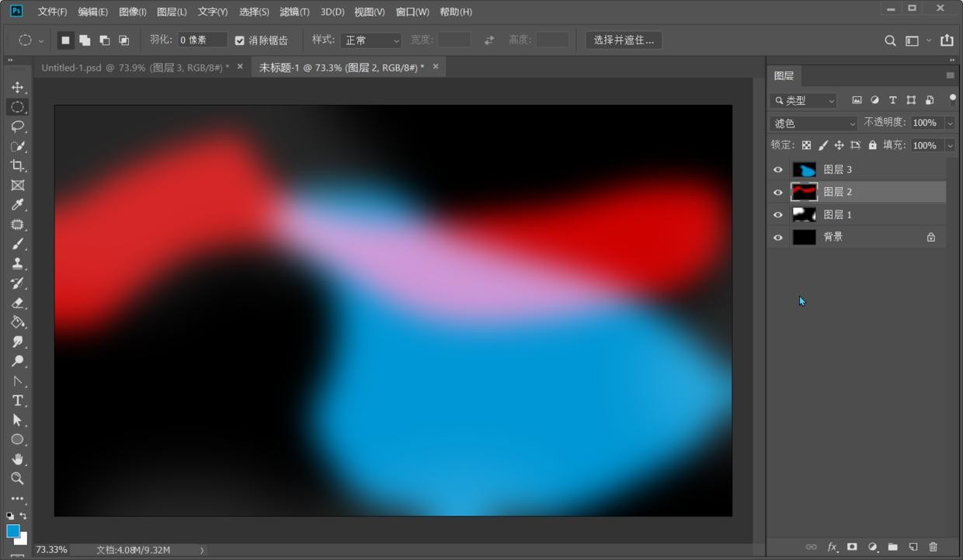Viewport: 963px width, 560px height.
Task: Pick the Eyedropper tool
Action: 17,205
